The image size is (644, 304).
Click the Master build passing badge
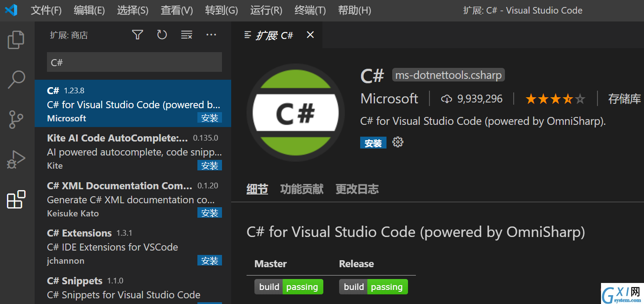point(289,287)
